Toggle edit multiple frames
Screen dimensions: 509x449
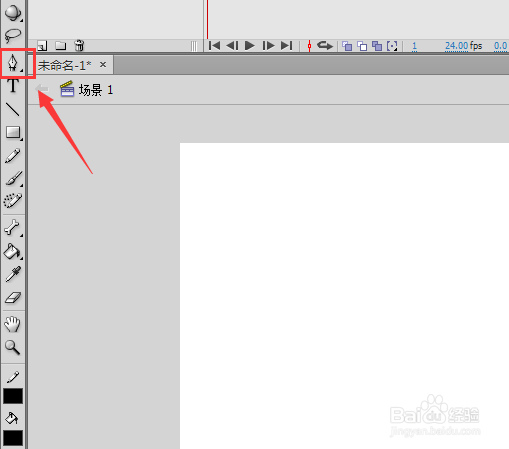(377, 46)
